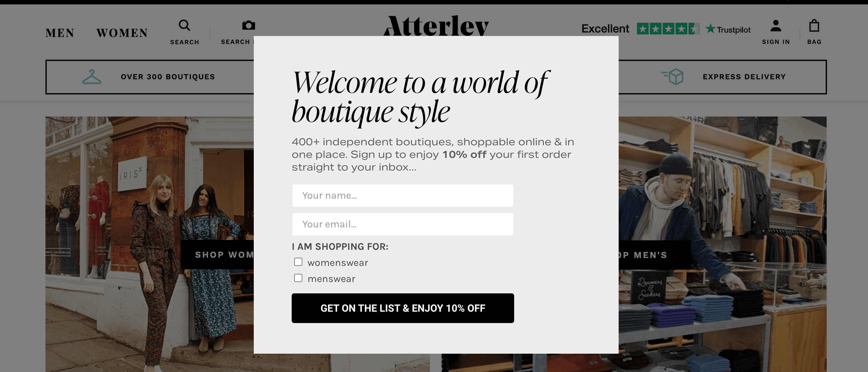Focus the Your email field

click(x=403, y=224)
